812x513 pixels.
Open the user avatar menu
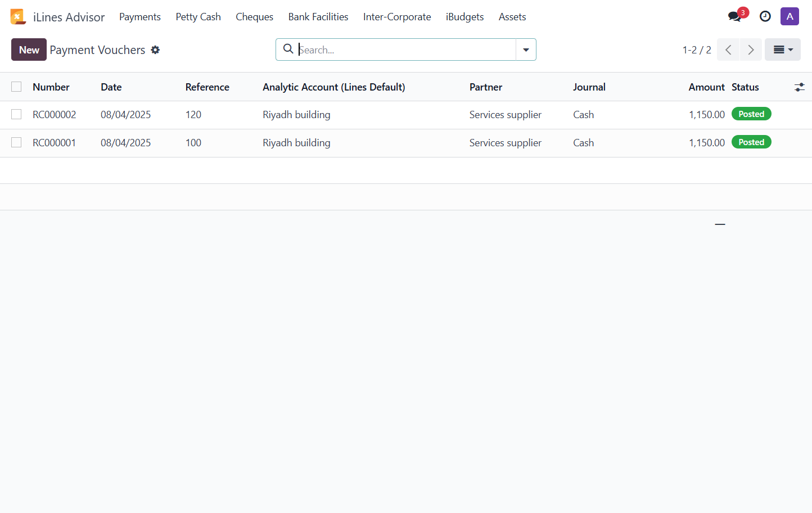tap(790, 16)
